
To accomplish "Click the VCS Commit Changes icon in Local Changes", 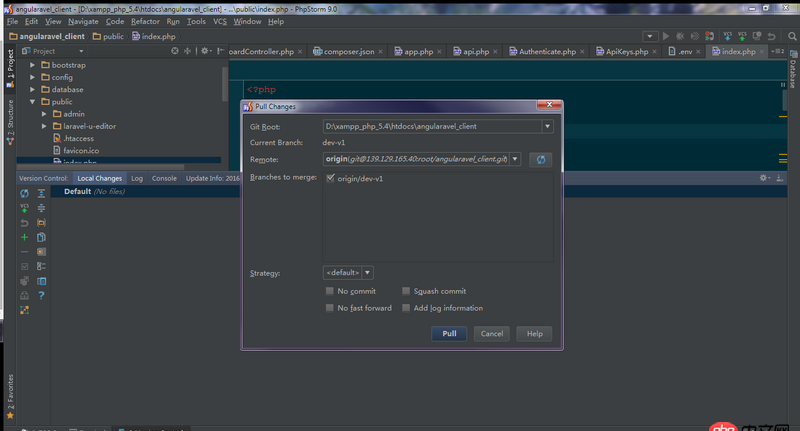I will point(24,208).
